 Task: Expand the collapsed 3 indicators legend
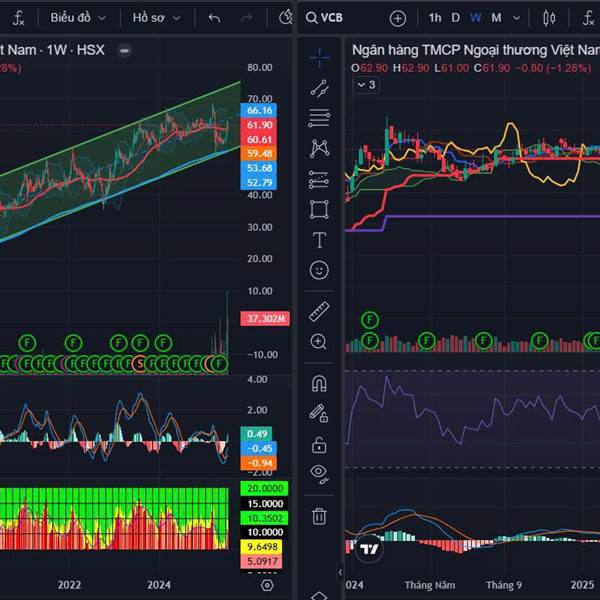pos(366,85)
